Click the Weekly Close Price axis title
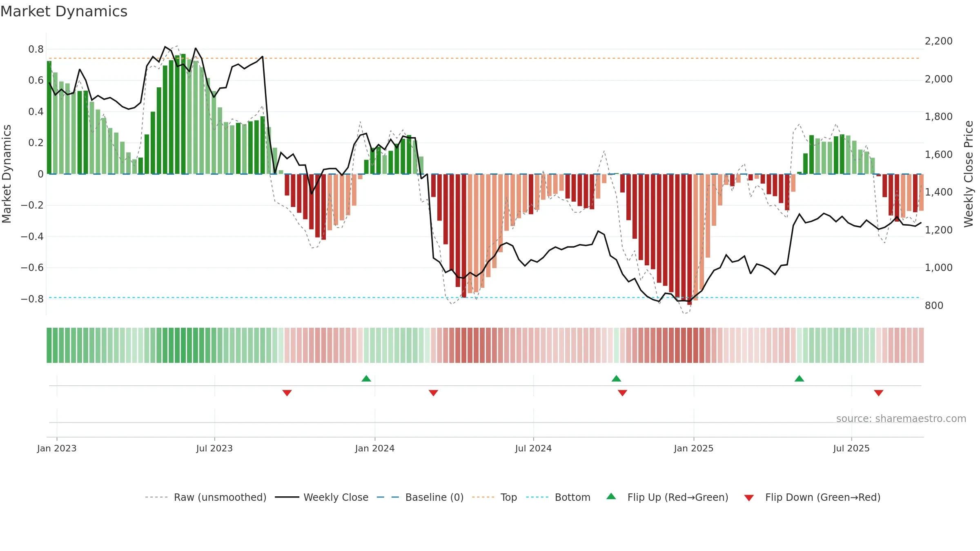The image size is (980, 551). [x=969, y=174]
